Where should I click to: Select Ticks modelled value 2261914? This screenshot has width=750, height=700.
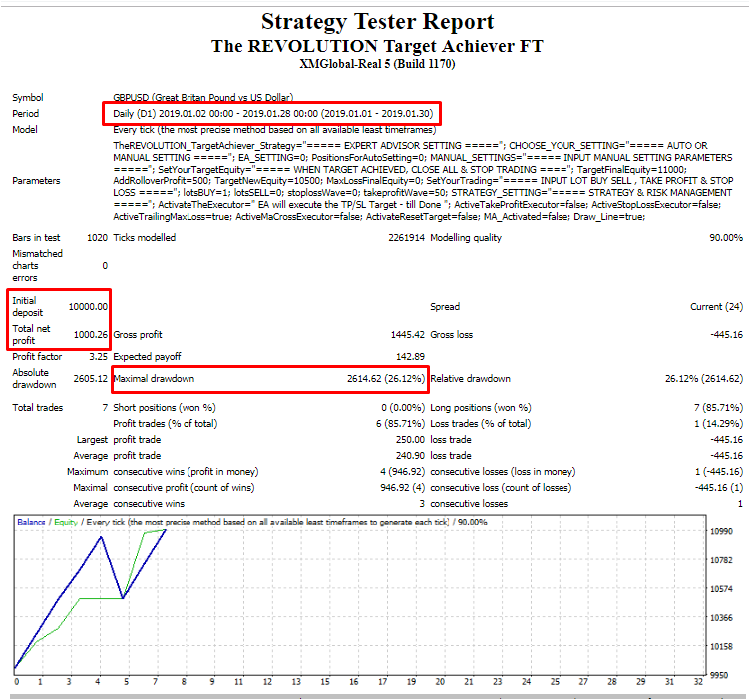click(406, 237)
